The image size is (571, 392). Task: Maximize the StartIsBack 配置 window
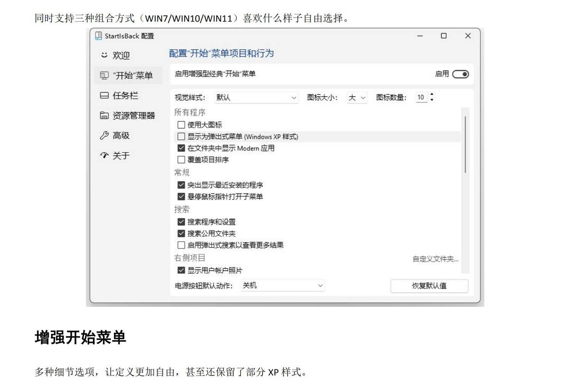pyautogui.click(x=444, y=36)
